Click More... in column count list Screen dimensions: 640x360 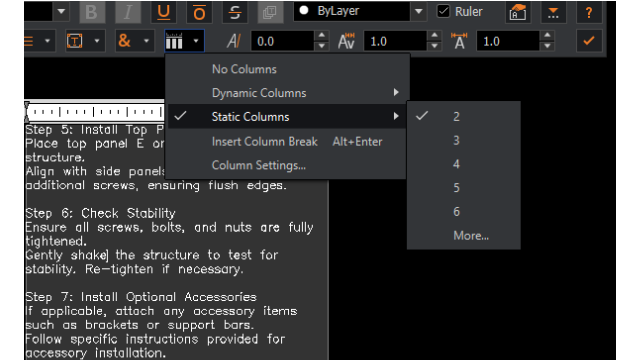(x=471, y=236)
